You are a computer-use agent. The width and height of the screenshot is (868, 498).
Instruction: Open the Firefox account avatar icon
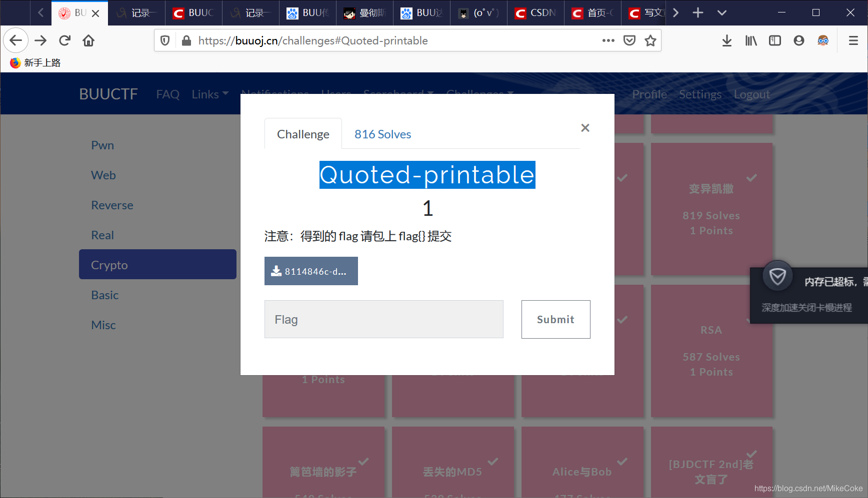(x=799, y=40)
